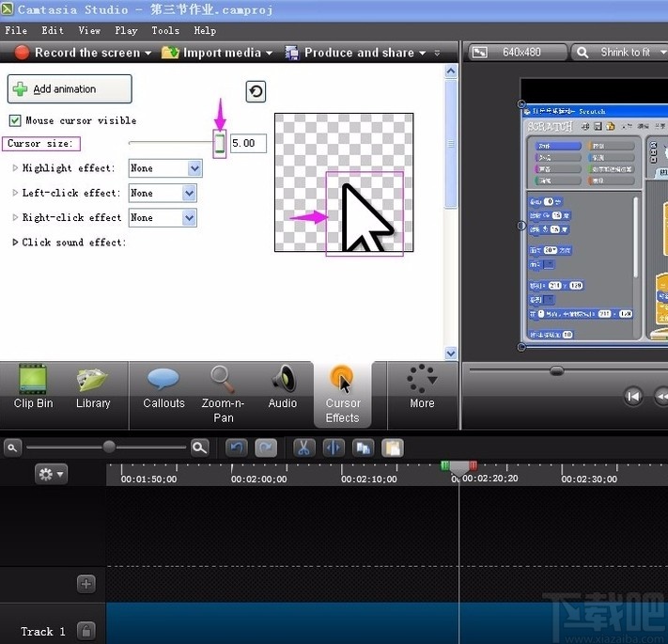Open the Zoom-n-Pan tab
This screenshot has height=644, width=668.
(x=223, y=394)
